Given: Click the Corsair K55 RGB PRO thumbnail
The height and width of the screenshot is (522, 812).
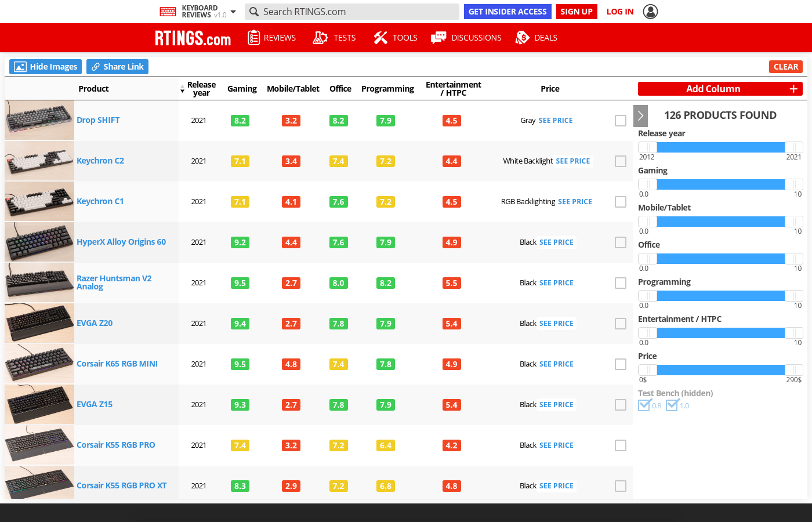Looking at the screenshot, I should pos(39,445).
